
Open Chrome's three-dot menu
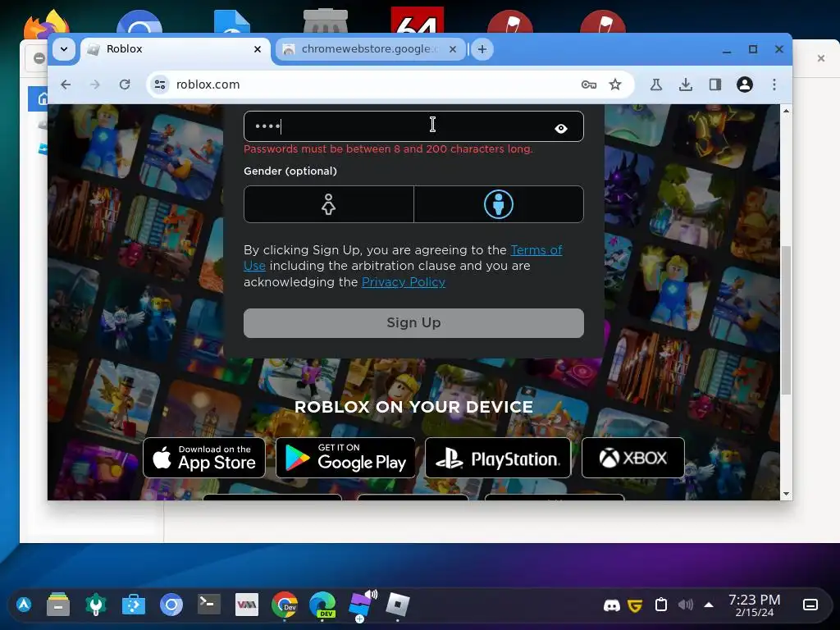[x=774, y=84]
